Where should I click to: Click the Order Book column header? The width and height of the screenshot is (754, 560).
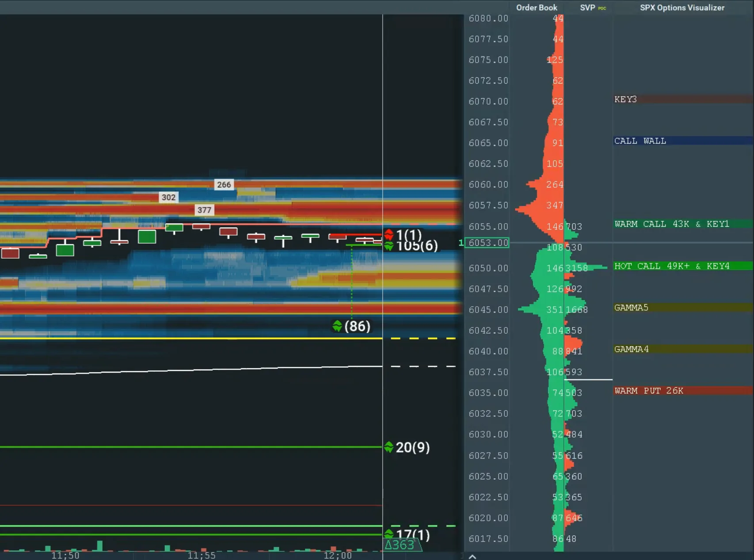click(x=537, y=8)
